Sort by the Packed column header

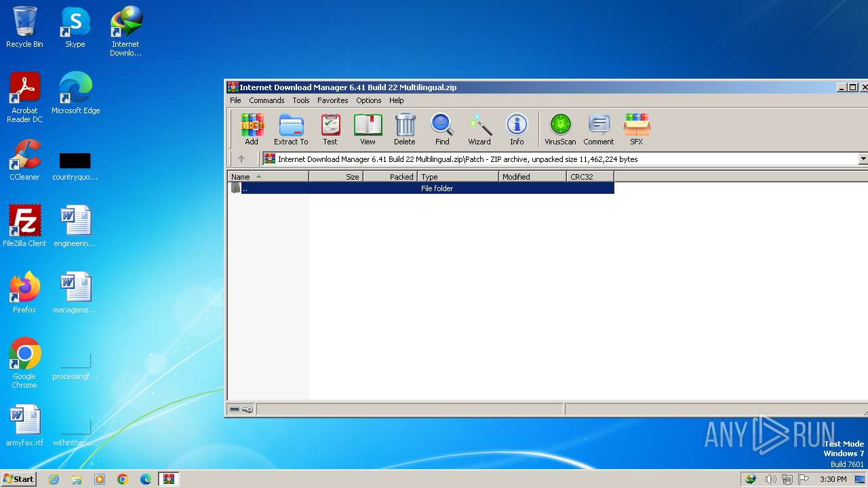[x=390, y=177]
